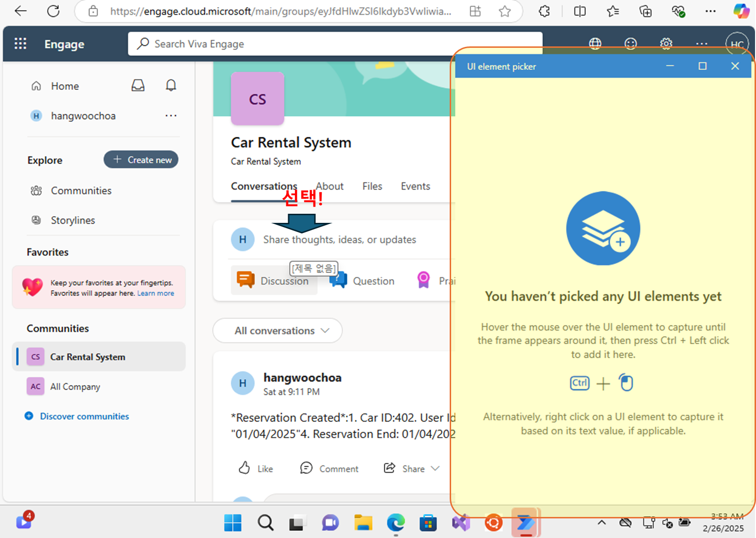
Task: Click the Create new button
Action: point(141,160)
